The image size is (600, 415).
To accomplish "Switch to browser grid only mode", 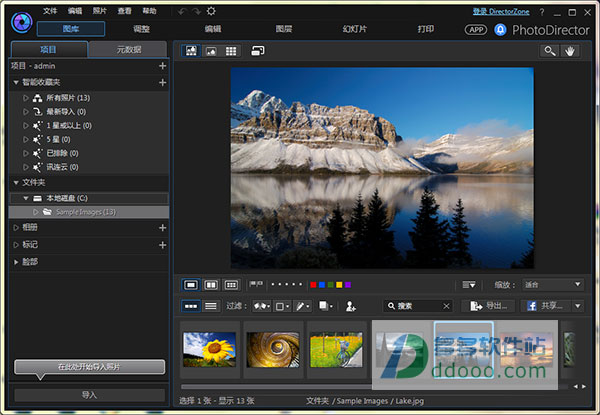I will [231, 51].
